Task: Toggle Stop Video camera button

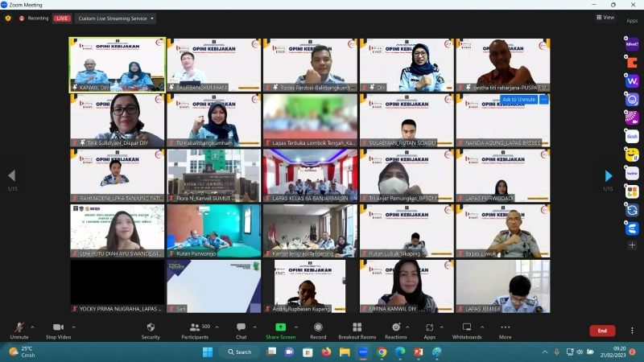Action: 57,330
